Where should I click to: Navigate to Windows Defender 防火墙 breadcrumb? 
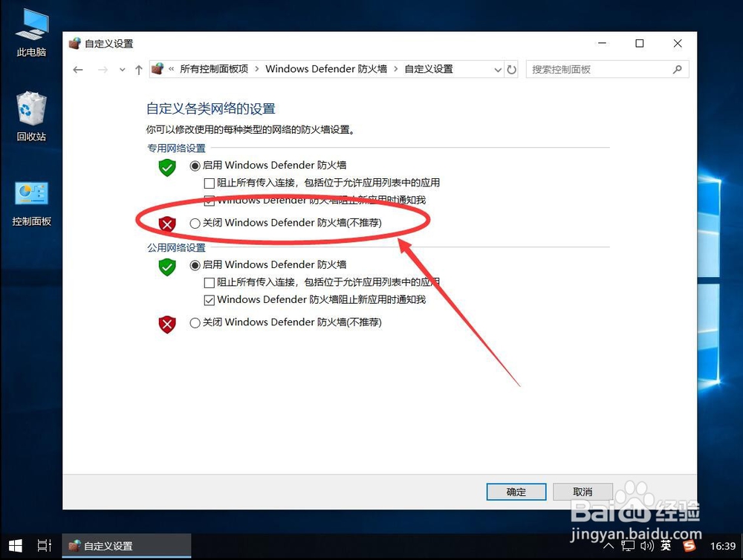(326, 69)
